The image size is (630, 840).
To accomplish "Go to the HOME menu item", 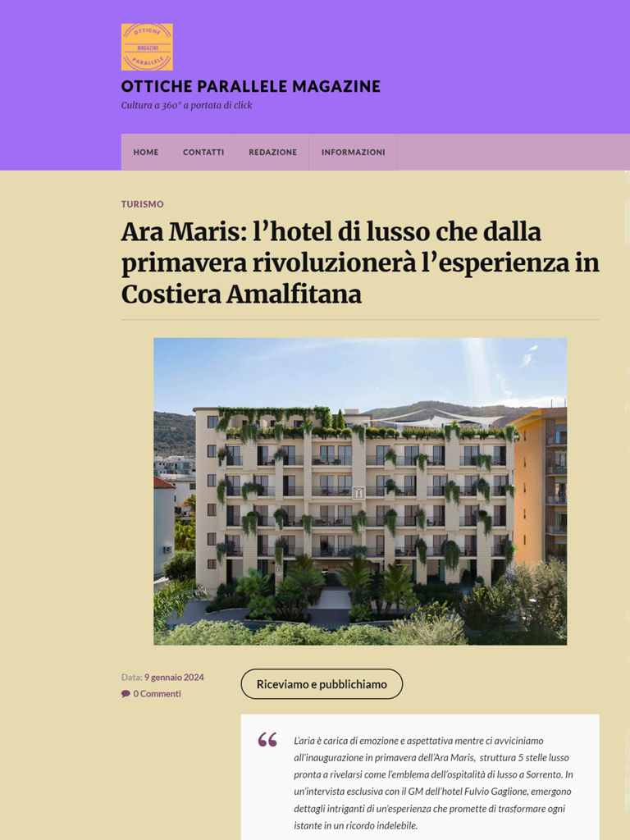I will 146,152.
